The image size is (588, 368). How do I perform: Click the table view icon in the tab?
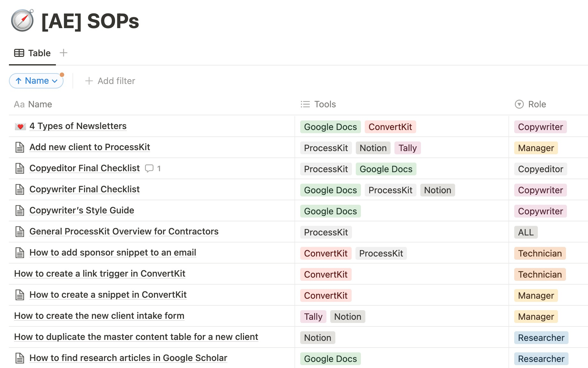click(x=19, y=53)
